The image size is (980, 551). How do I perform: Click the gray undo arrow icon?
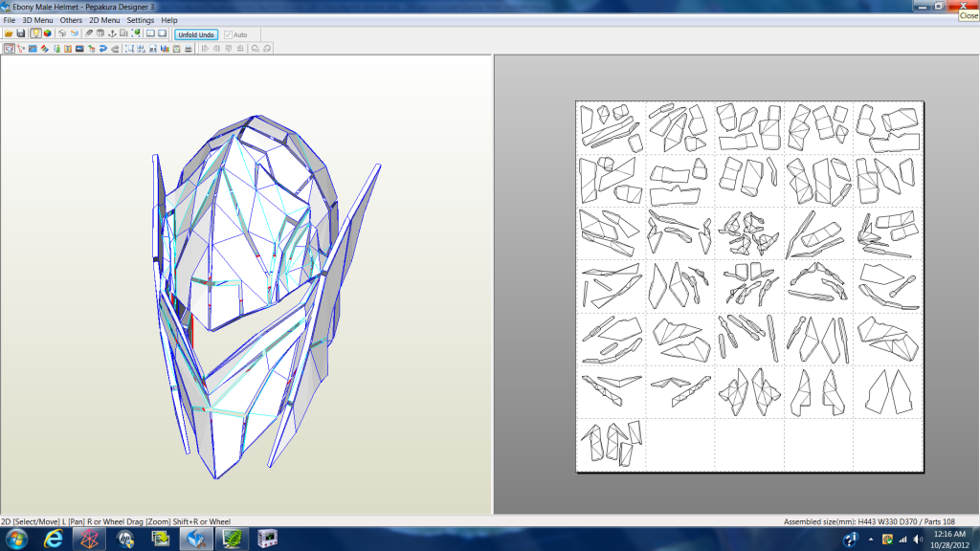pyautogui.click(x=115, y=48)
